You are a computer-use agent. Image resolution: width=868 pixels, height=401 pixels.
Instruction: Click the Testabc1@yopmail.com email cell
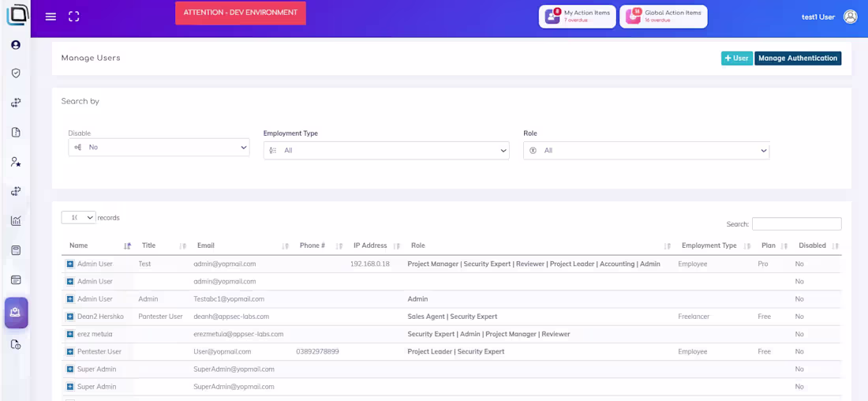pyautogui.click(x=229, y=299)
